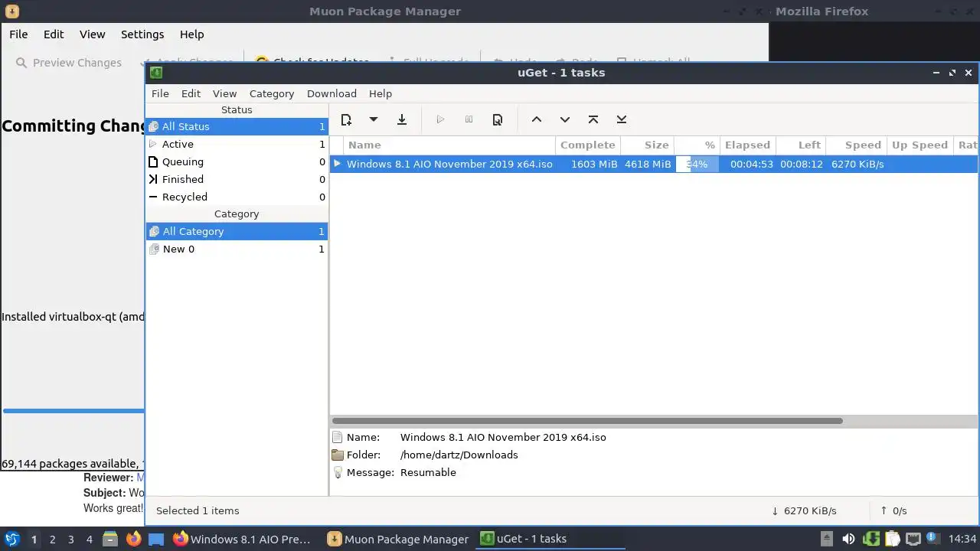The image size is (980, 551).
Task: Sort downloads by Up Speed column
Action: tap(920, 145)
